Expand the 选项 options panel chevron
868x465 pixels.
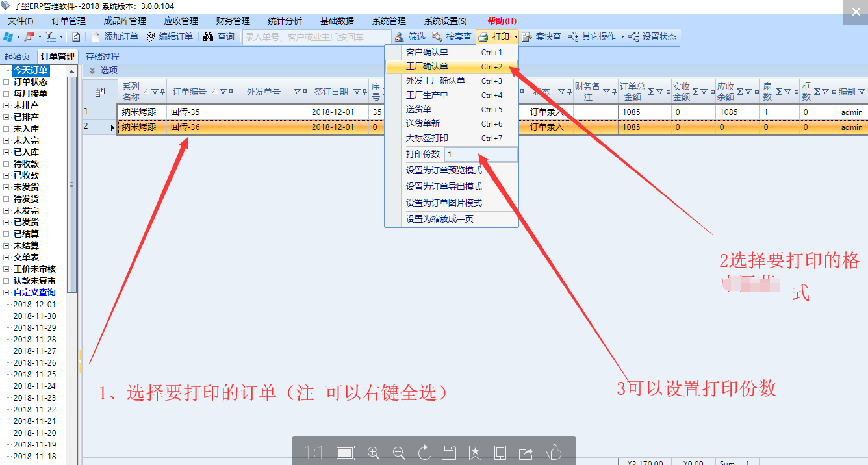(92, 70)
